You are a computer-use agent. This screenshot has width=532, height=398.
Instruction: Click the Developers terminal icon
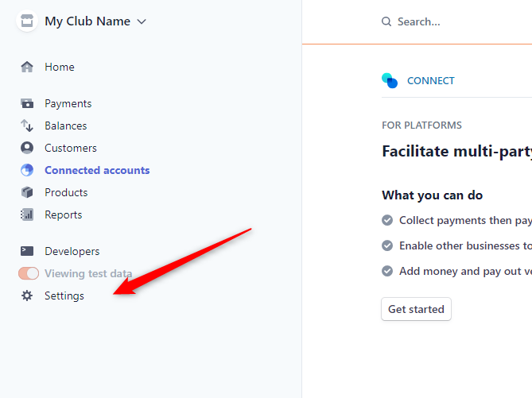point(27,251)
